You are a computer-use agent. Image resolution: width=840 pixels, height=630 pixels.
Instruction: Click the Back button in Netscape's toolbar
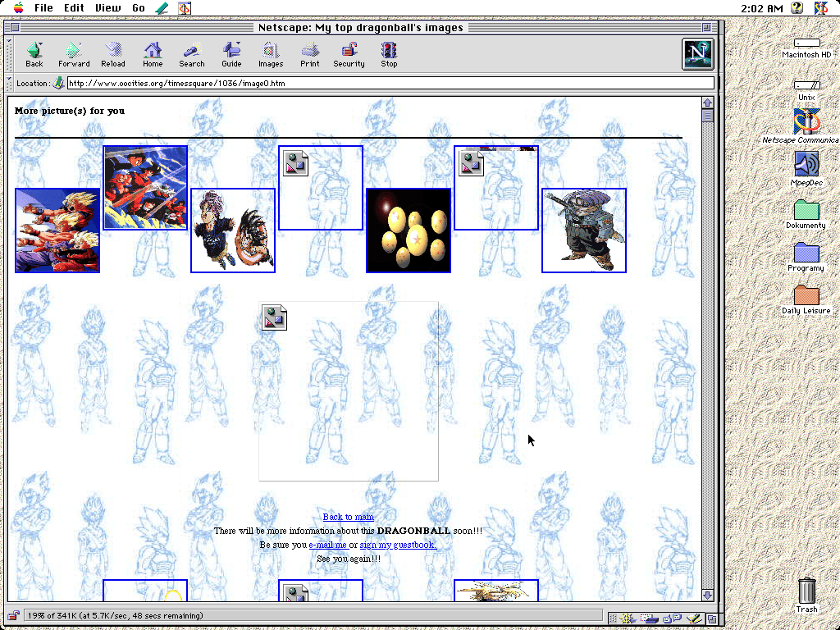click(34, 54)
